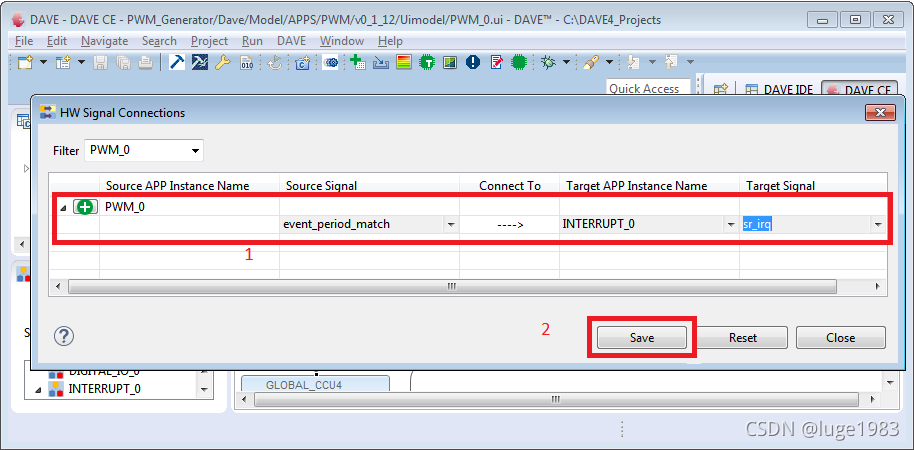The width and height of the screenshot is (914, 450).
Task: Click the green Generate Code chip icon
Action: [519, 62]
